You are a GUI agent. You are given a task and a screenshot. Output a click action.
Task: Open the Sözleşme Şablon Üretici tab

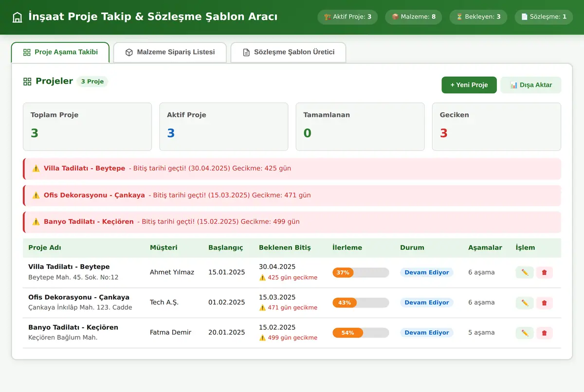pyautogui.click(x=288, y=52)
